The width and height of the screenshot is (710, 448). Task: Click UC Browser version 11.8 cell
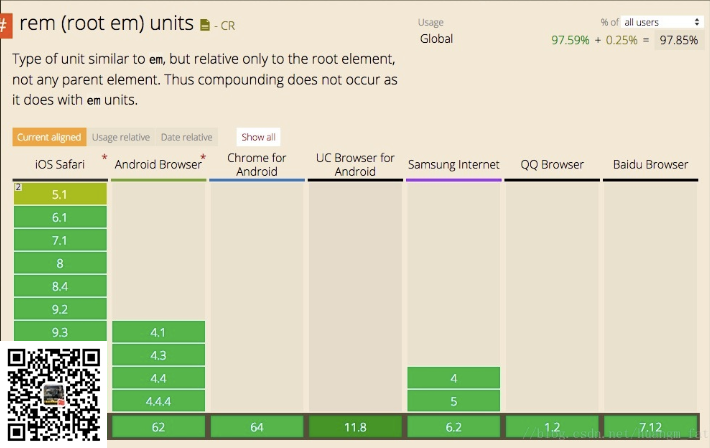coord(355,427)
